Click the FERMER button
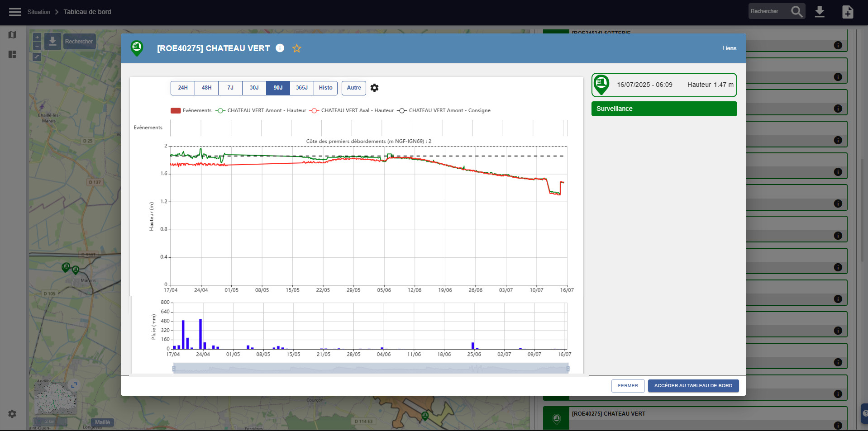Screen dimensions: 868x431 pos(628,386)
